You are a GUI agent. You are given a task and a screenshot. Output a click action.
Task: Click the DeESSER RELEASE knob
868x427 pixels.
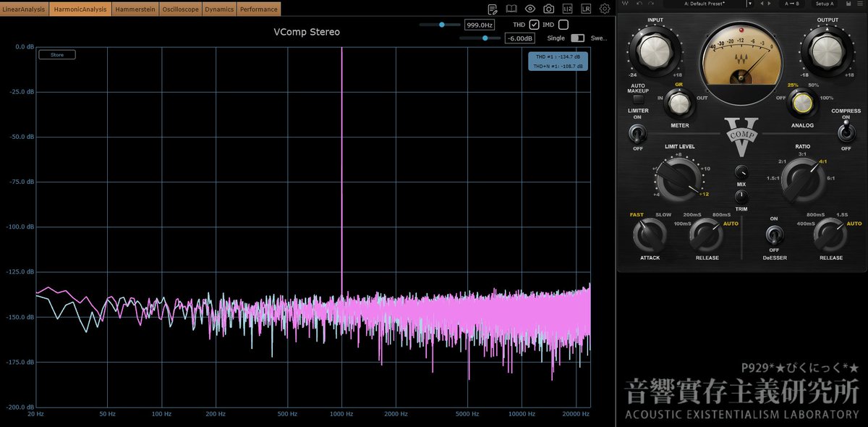[x=831, y=235]
